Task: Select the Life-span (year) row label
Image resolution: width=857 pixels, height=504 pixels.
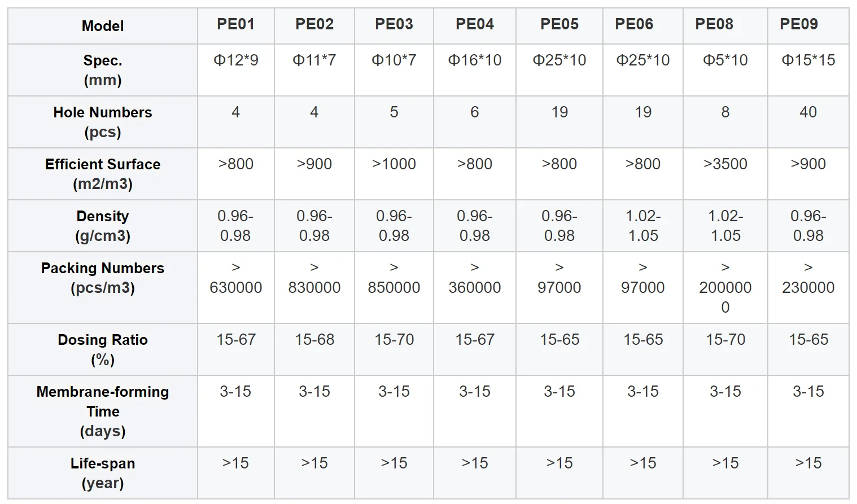Action: point(103,473)
